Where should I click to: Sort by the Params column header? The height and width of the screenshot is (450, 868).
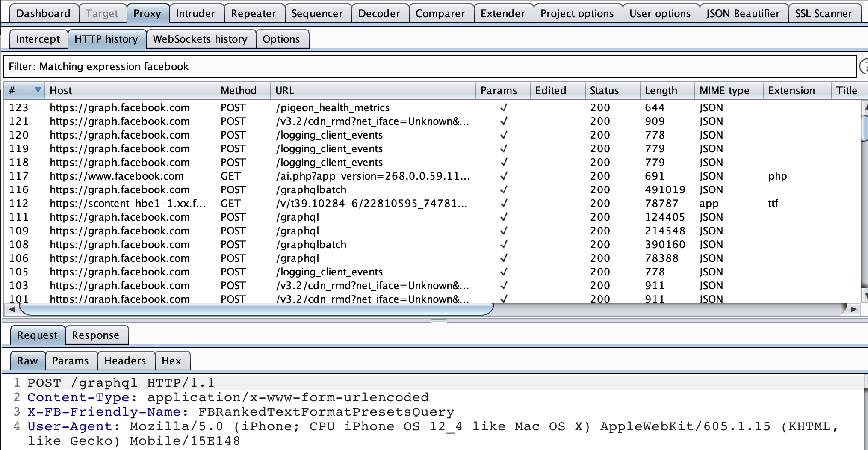point(503,90)
